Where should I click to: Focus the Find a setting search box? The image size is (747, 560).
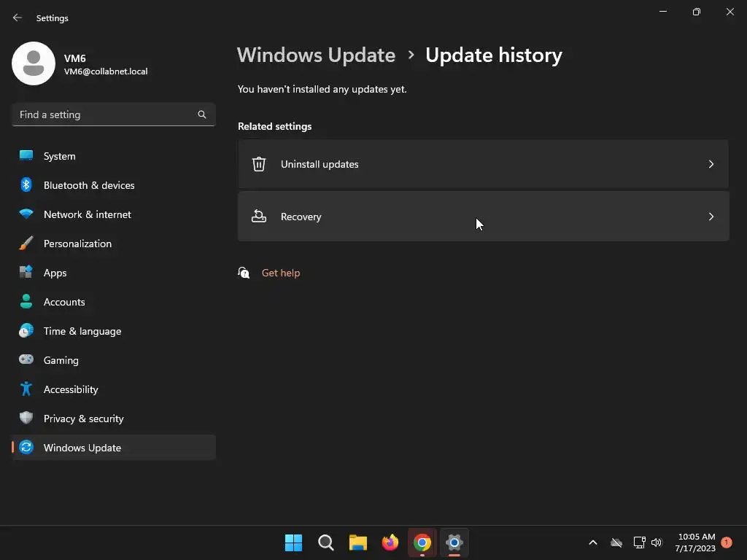[x=113, y=114]
